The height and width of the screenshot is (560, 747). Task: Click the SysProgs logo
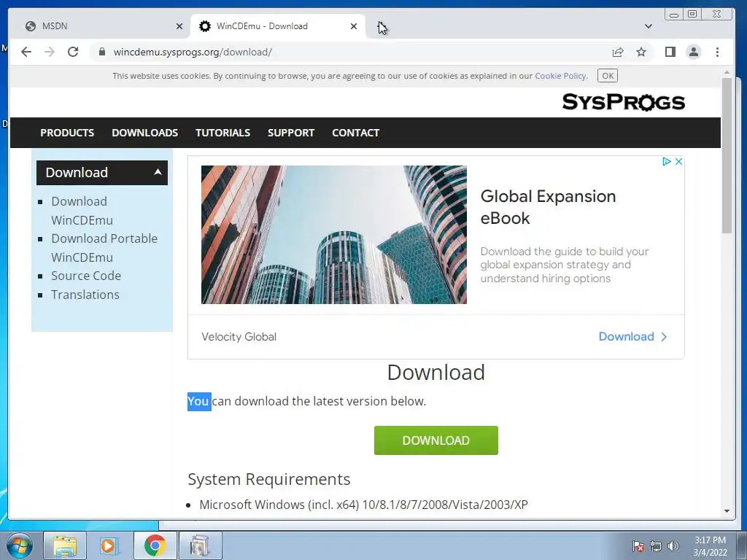623,102
